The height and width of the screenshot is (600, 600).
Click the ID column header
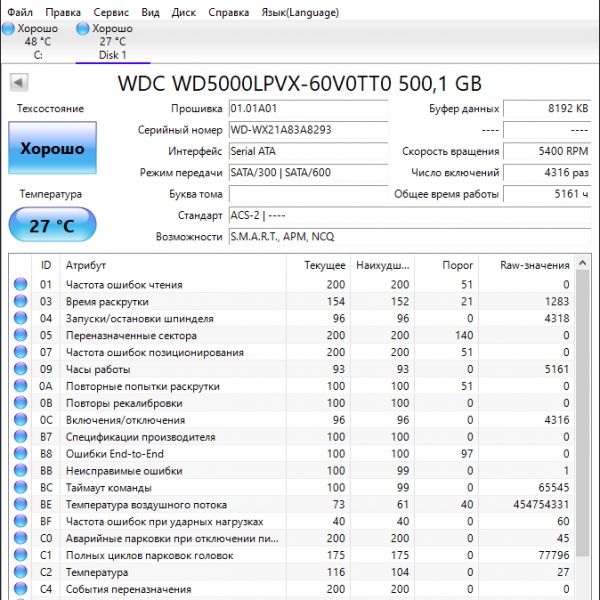46,265
